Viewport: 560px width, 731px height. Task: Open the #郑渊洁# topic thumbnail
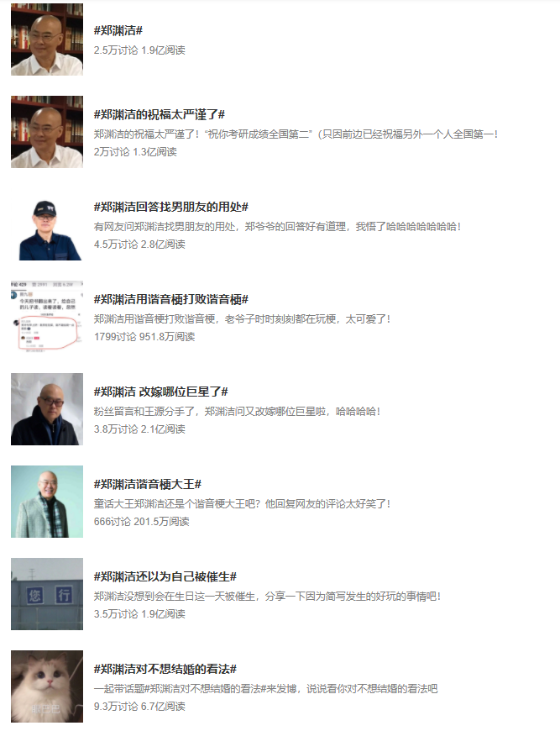coord(47,39)
